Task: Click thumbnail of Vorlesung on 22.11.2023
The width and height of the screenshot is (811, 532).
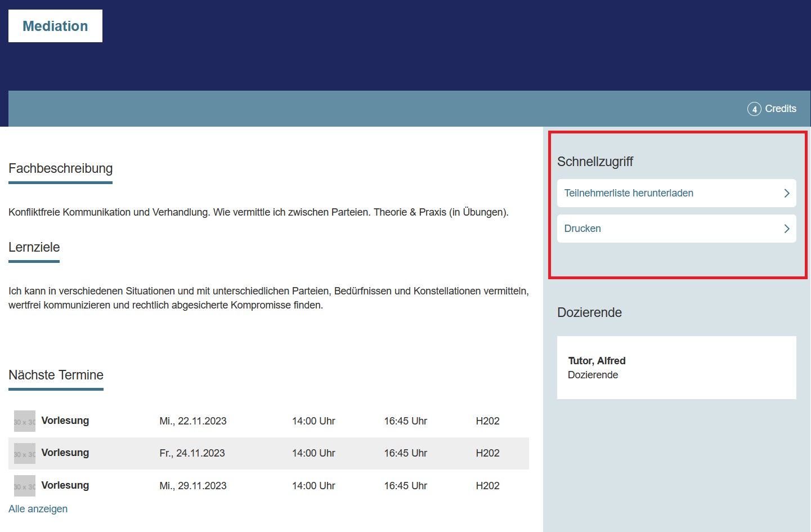Action: click(x=25, y=421)
